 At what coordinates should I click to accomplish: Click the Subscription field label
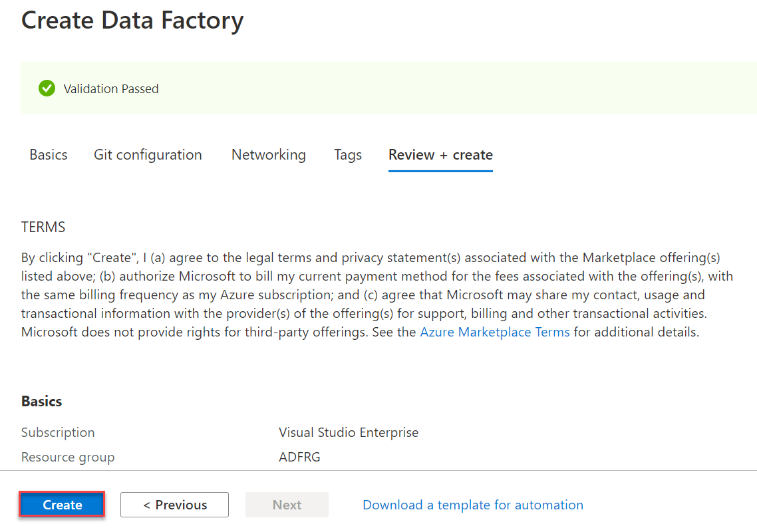pos(58,432)
